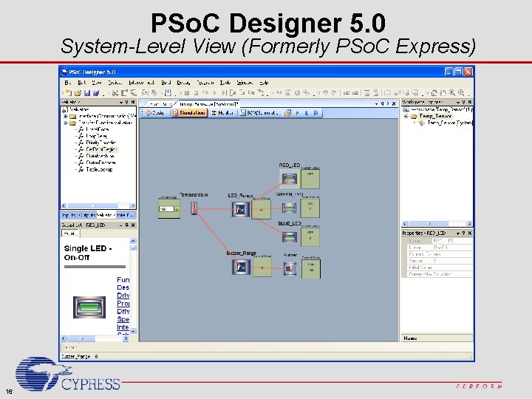The image size is (532, 399).
Task: Click the Zoom In magnifier icon
Action: click(x=452, y=92)
